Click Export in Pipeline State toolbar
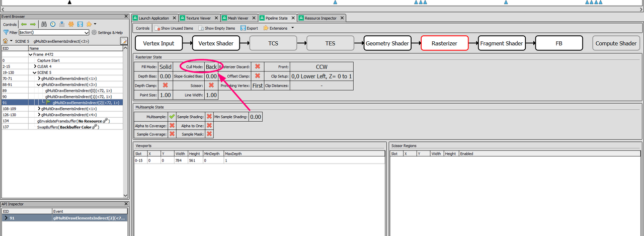Screen dimensions: 644x236 coord(249,28)
